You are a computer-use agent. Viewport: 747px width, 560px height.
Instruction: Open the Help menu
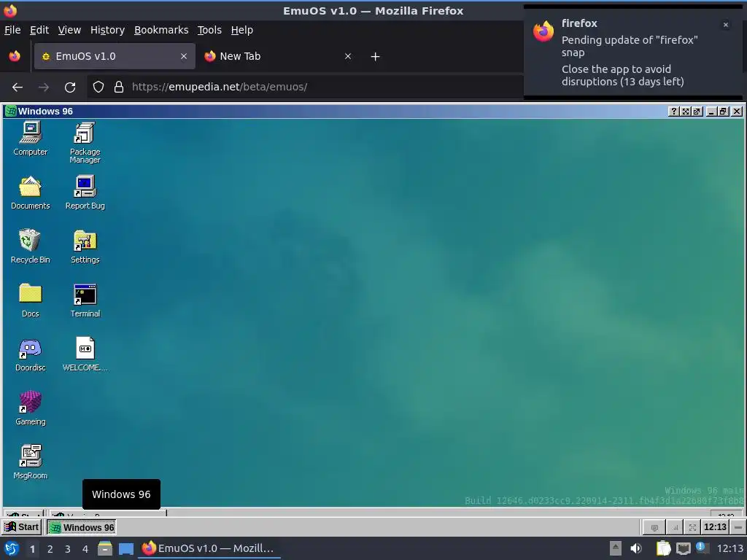[x=241, y=29]
